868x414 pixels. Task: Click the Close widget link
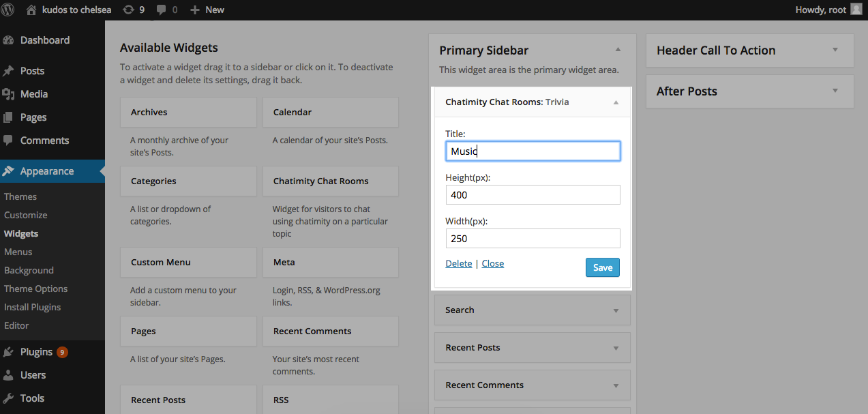493,263
